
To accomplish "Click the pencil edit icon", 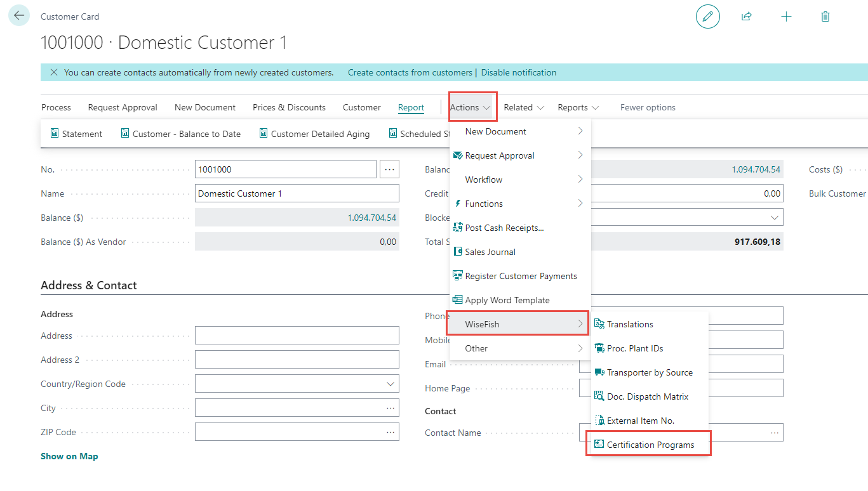I will pyautogui.click(x=708, y=16).
